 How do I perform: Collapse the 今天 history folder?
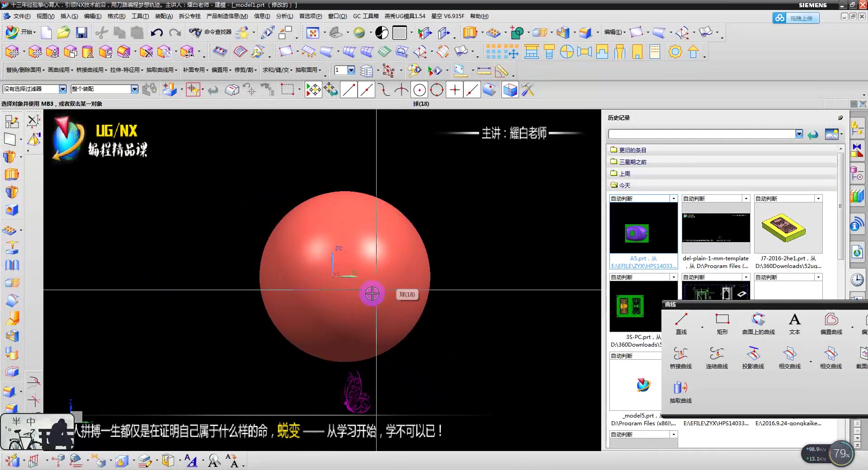(x=722, y=185)
